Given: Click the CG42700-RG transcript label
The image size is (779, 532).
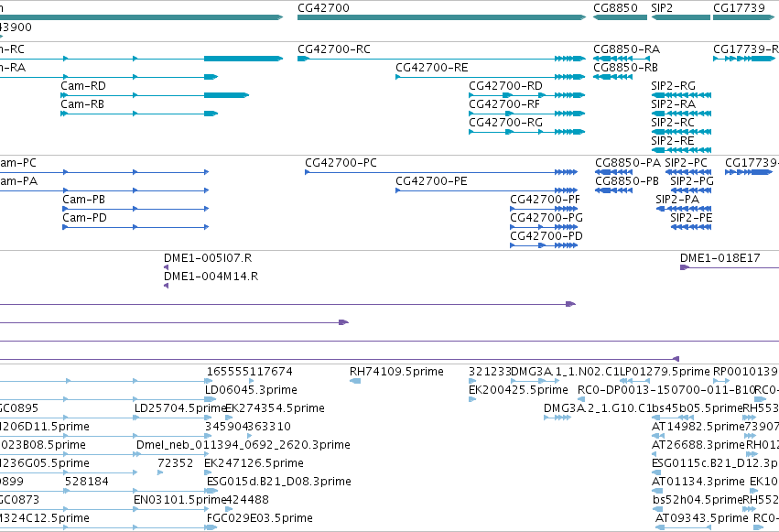Looking at the screenshot, I should point(505,123).
